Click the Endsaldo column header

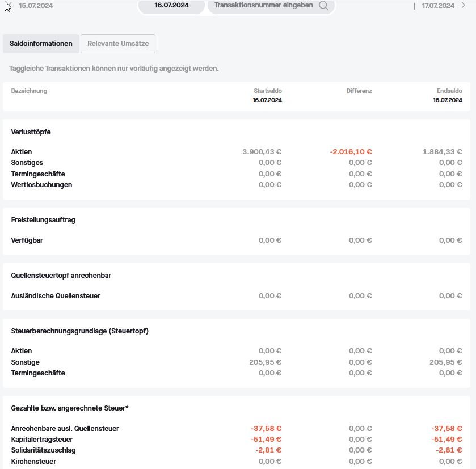point(449,91)
